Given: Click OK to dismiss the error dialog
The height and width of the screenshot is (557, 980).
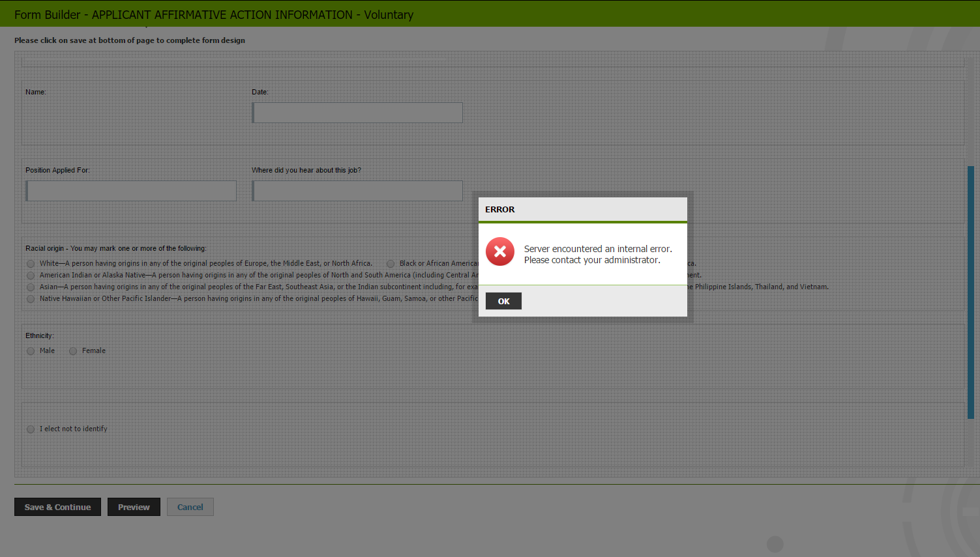Looking at the screenshot, I should [x=503, y=301].
